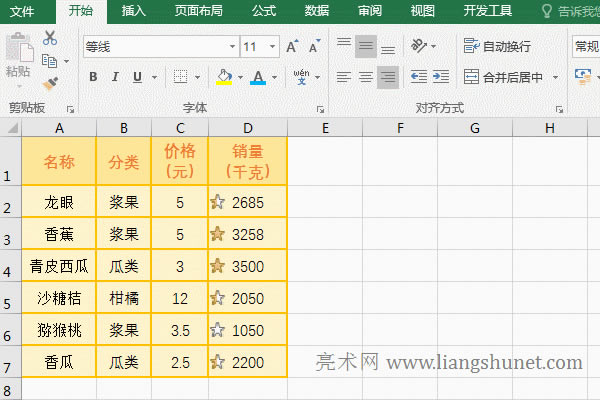Click the text orientation icon

click(421, 46)
